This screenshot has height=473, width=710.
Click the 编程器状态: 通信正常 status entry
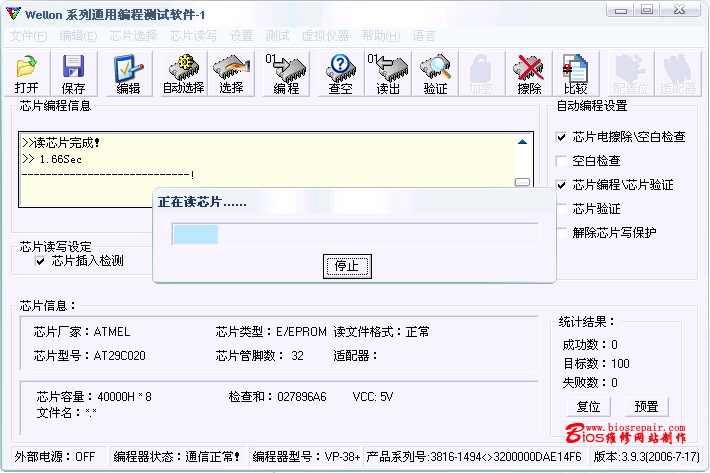click(177, 457)
